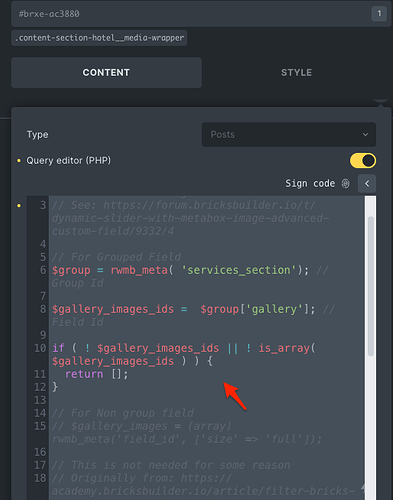
Task: Open the Type dropdown showing Posts
Action: (x=289, y=135)
